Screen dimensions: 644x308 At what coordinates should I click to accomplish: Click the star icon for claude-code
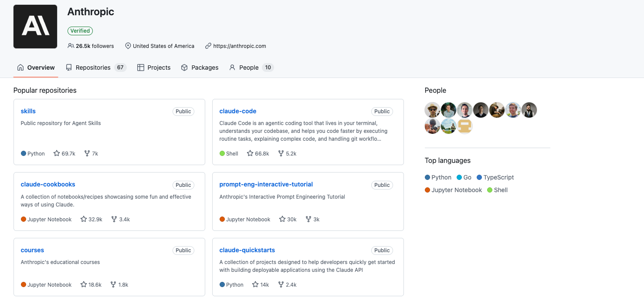(x=250, y=153)
